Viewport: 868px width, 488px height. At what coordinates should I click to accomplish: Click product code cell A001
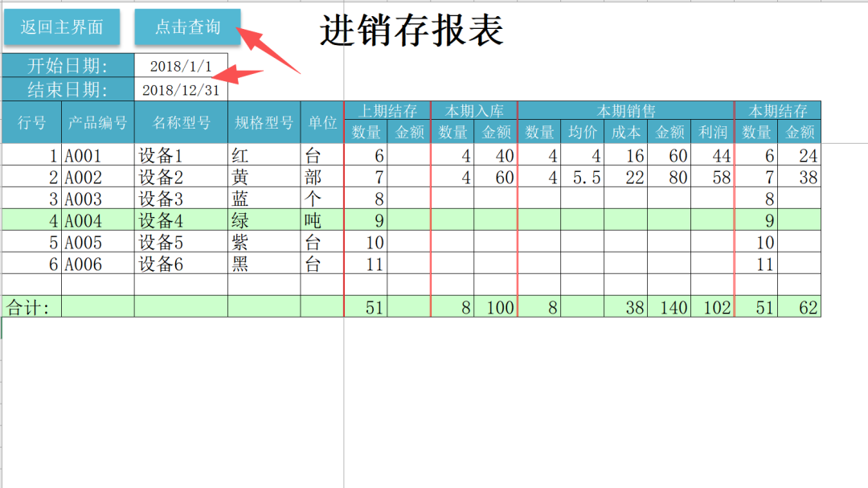(97, 156)
